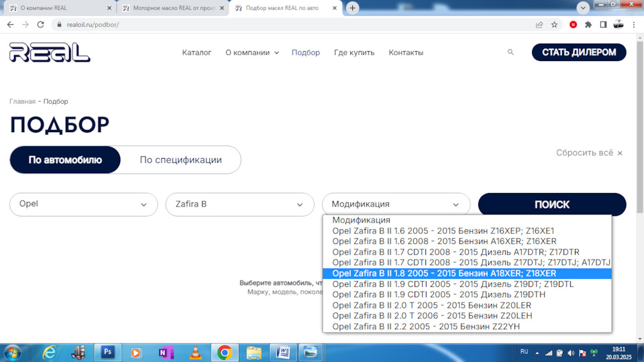Click the ПОИСК button
The image size is (644, 362).
pyautogui.click(x=552, y=204)
